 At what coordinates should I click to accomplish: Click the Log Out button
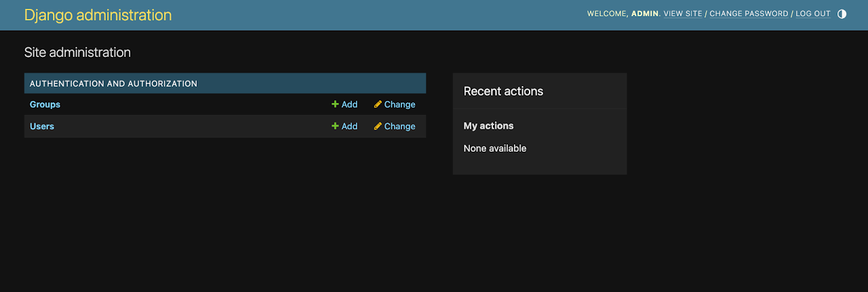(x=813, y=14)
